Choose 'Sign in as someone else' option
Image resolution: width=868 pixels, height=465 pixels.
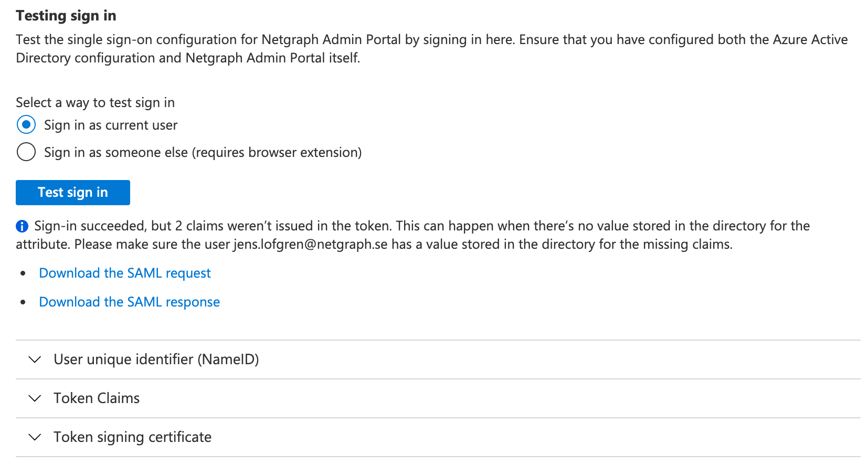tap(26, 152)
